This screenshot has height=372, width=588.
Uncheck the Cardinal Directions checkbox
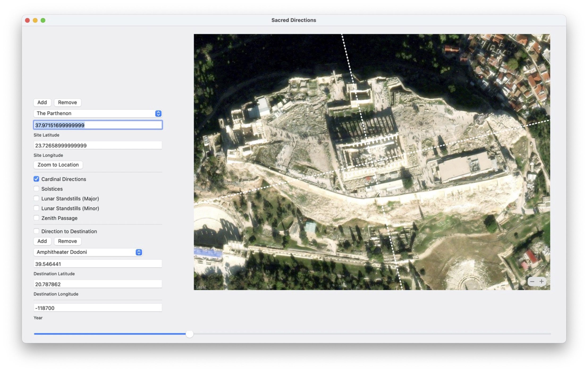(36, 179)
